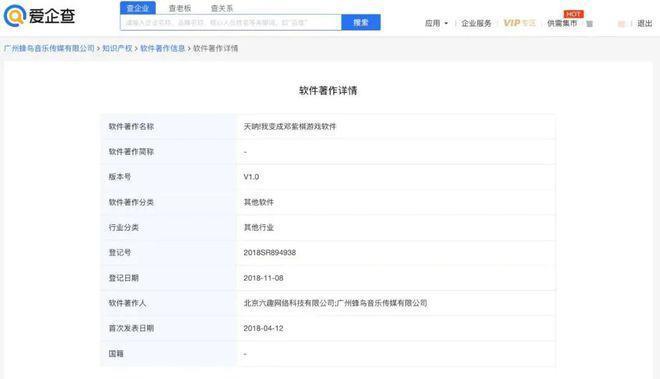The width and height of the screenshot is (660, 379).
Task: Select the 查企业 search tab
Action: point(138,8)
